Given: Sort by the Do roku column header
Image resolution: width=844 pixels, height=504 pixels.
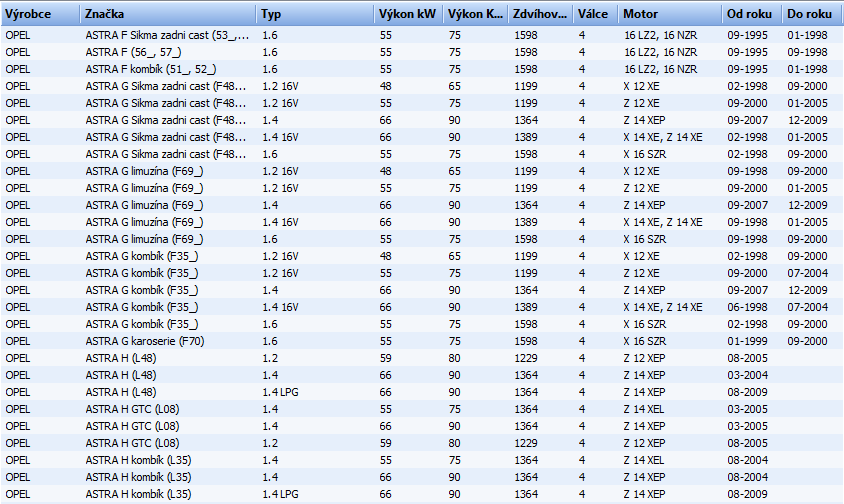Looking at the screenshot, I should (x=811, y=14).
